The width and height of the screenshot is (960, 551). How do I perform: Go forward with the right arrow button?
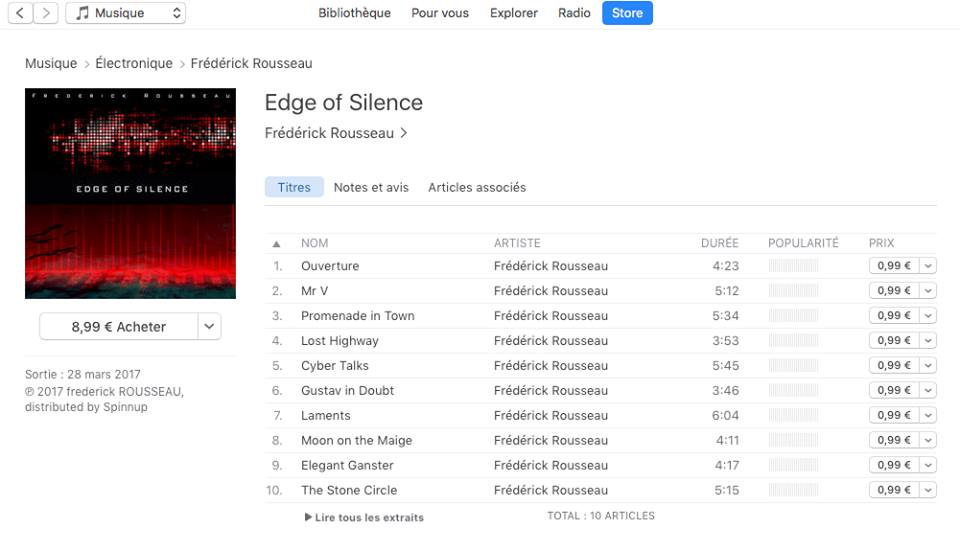[46, 13]
